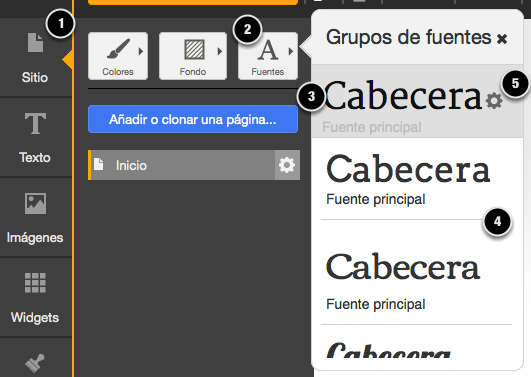The image size is (531, 377).
Task: Choose the second Cabecera slab font group
Action: [x=417, y=179]
